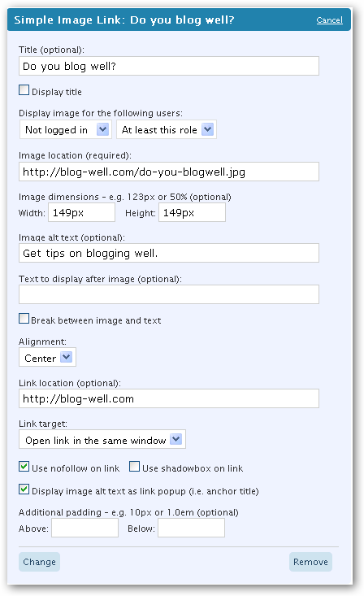Click the Link location field
This screenshot has height=596, width=364.
coord(169,398)
